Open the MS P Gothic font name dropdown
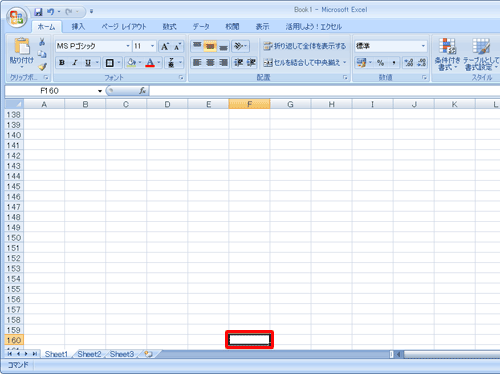 click(128, 46)
